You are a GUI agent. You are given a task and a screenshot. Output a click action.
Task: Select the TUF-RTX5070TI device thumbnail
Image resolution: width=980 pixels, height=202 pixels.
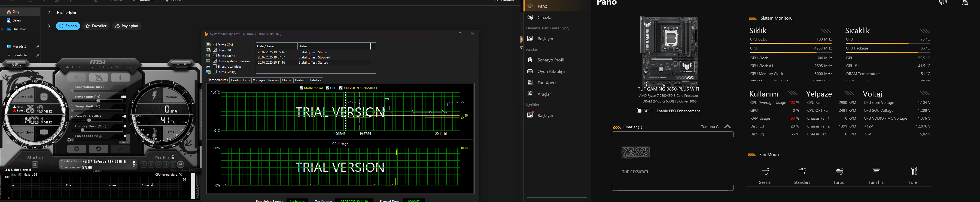[635, 153]
